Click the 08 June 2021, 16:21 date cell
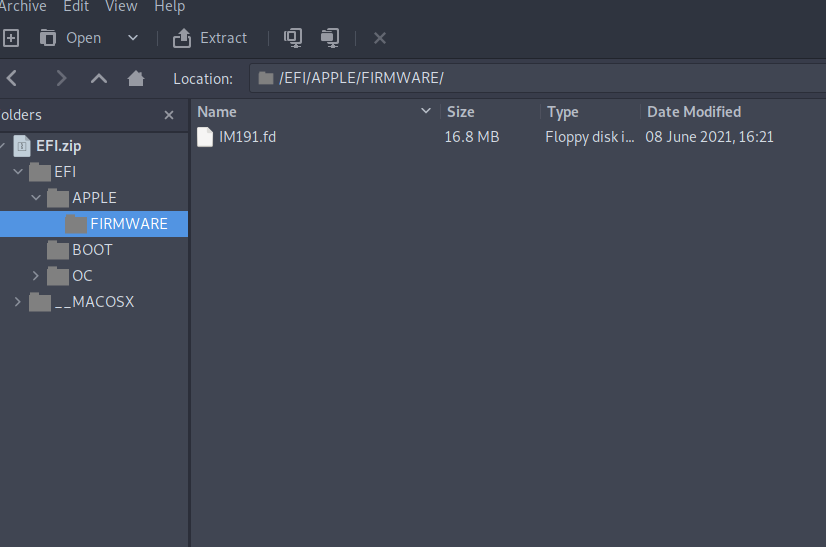The image size is (826, 547). (709, 137)
